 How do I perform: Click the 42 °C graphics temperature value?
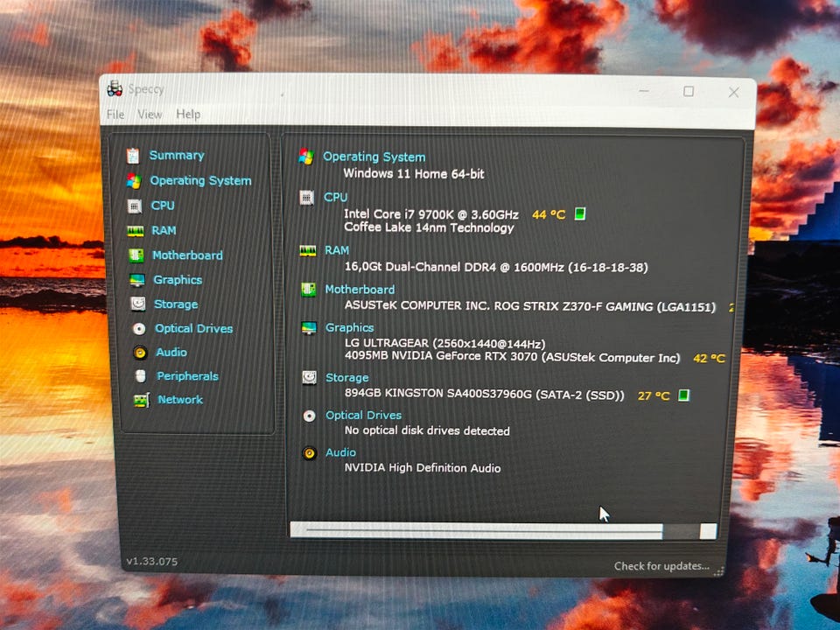coord(709,359)
